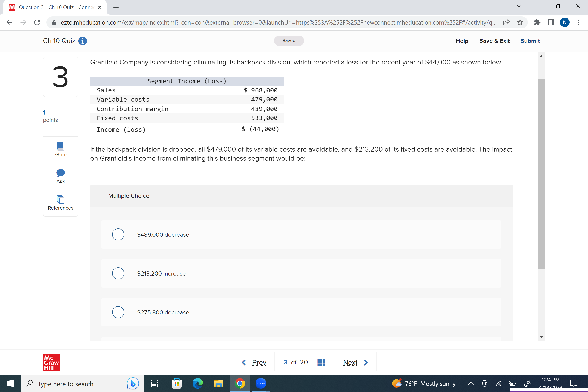Select the $213,200 increase answer
Viewport: 588px width, 392px height.
(118, 273)
